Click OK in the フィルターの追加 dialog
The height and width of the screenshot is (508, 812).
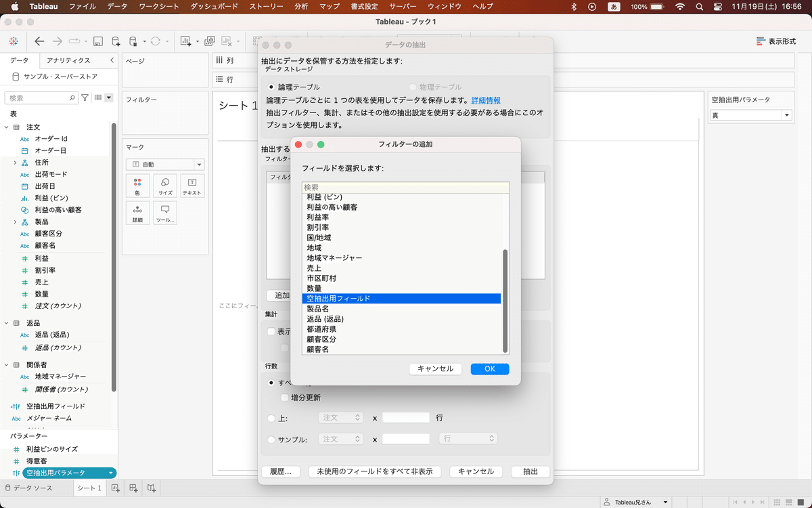[490, 368]
